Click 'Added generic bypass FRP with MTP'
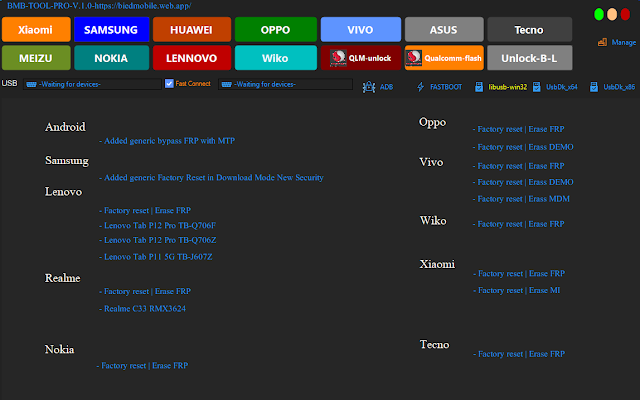Viewport: 640px width, 400px height. tap(167, 141)
